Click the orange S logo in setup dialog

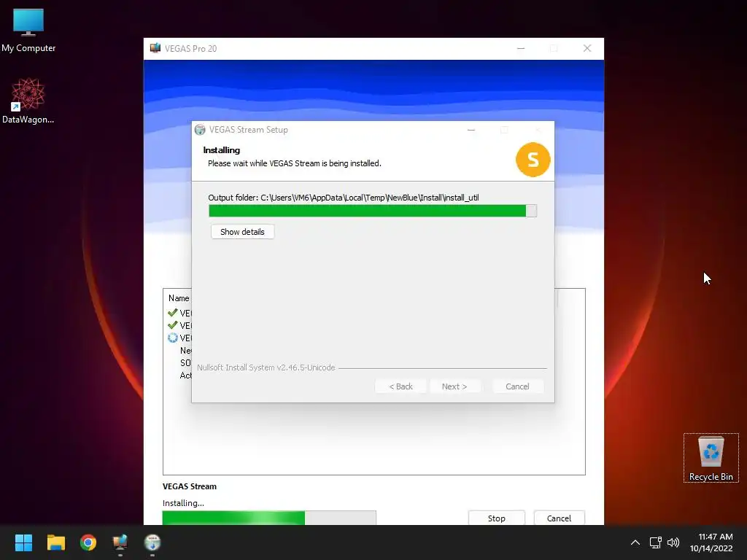tap(533, 160)
